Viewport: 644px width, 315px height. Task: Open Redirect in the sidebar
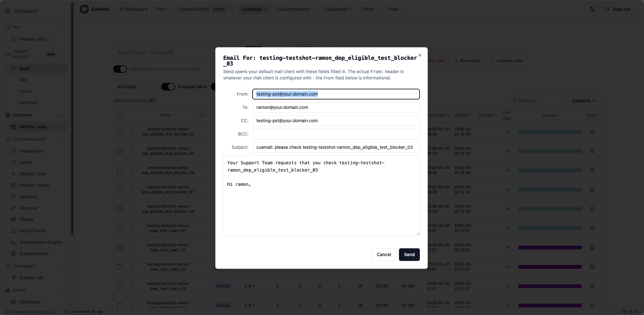[28, 197]
